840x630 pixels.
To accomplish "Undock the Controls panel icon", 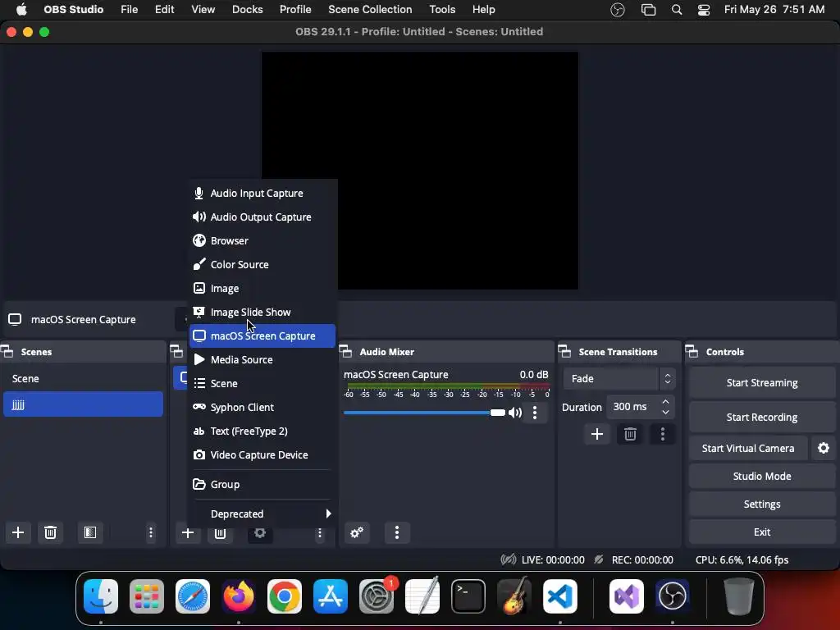I will (x=692, y=351).
